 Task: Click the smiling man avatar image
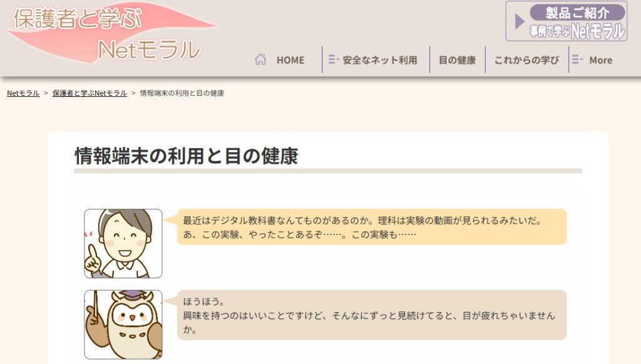coord(123,243)
